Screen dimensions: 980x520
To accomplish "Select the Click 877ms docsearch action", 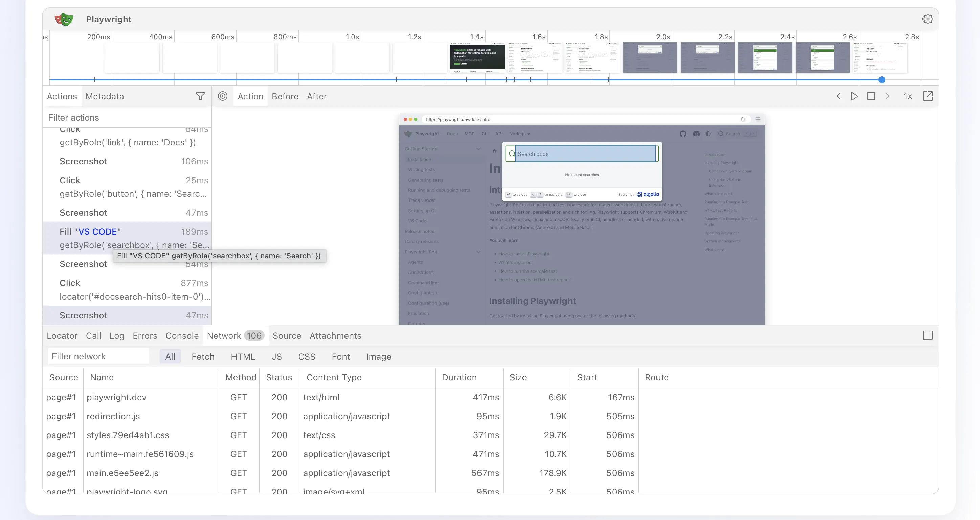I will pos(127,290).
